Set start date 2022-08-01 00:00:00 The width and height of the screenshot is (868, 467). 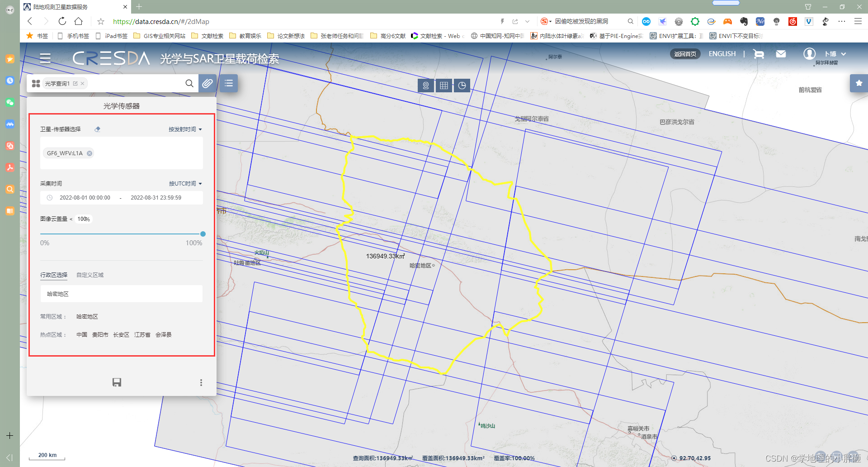pos(85,198)
